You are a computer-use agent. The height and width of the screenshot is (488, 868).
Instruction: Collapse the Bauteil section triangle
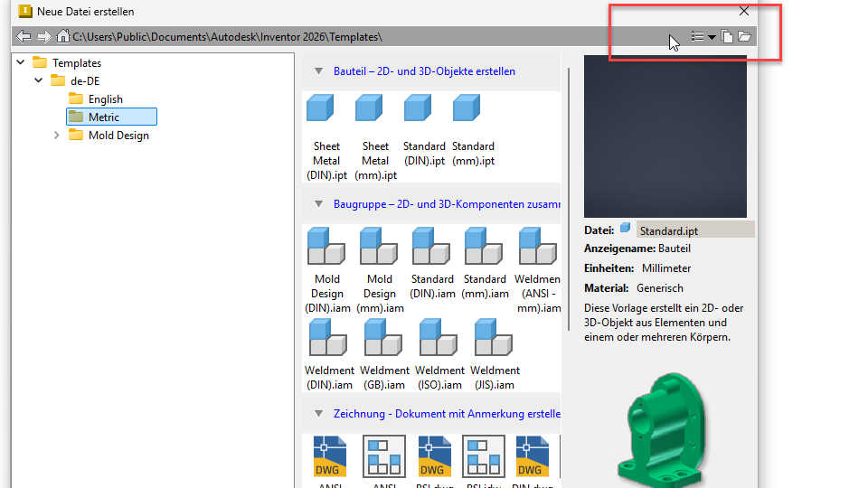[x=318, y=70]
